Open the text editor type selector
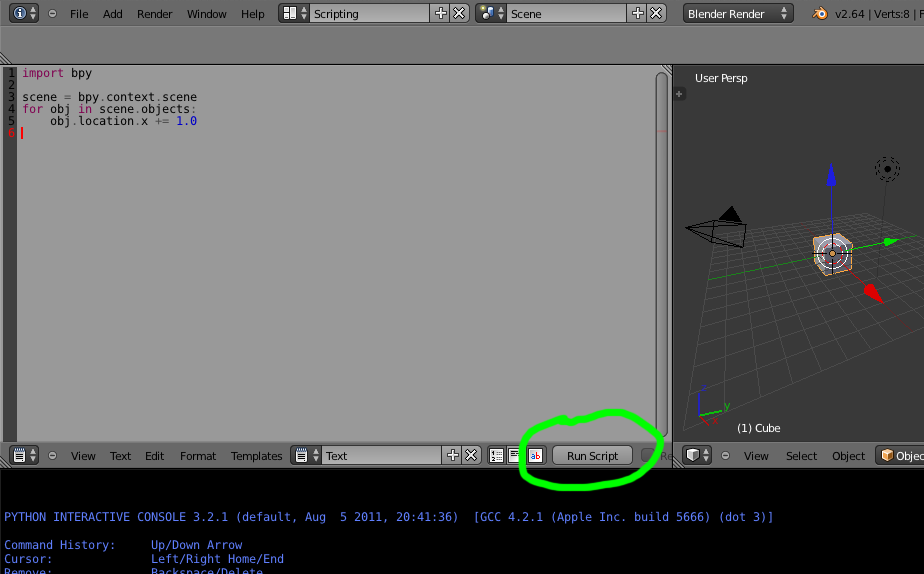This screenshot has height=574, width=924. coord(24,456)
